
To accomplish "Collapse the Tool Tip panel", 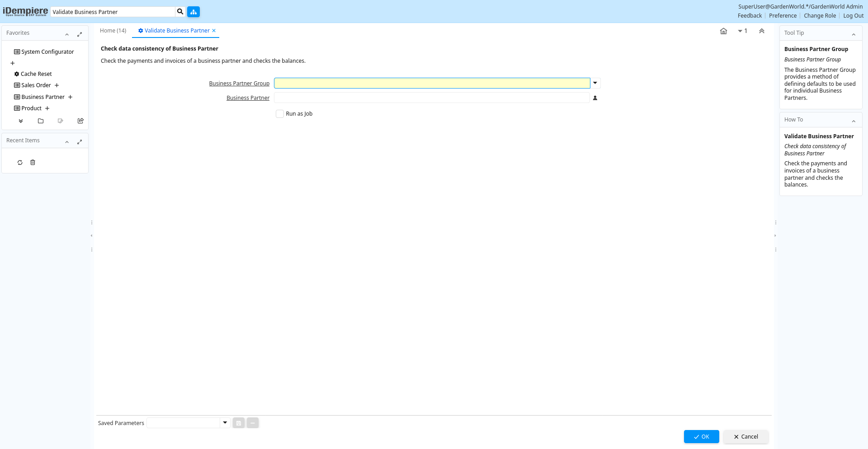I will click(x=854, y=34).
